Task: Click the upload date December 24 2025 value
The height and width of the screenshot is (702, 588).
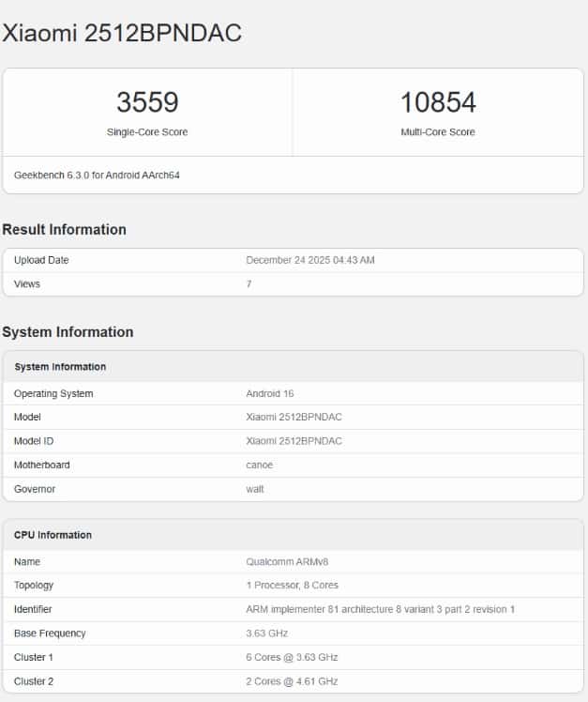Action: (x=309, y=260)
